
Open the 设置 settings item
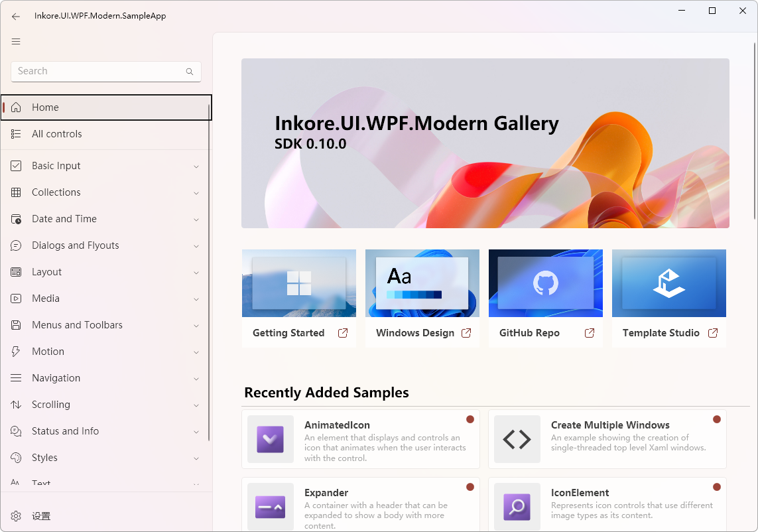(106, 516)
